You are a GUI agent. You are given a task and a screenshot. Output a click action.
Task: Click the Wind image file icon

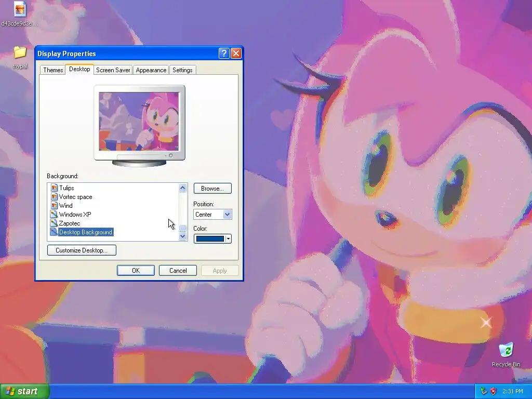(54, 205)
